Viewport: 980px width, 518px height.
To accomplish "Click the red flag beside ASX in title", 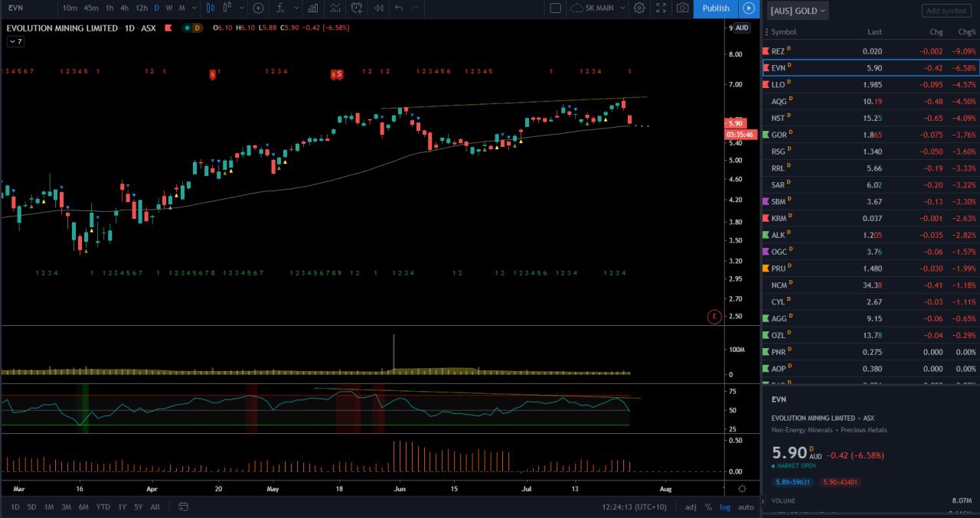I will click(168, 28).
